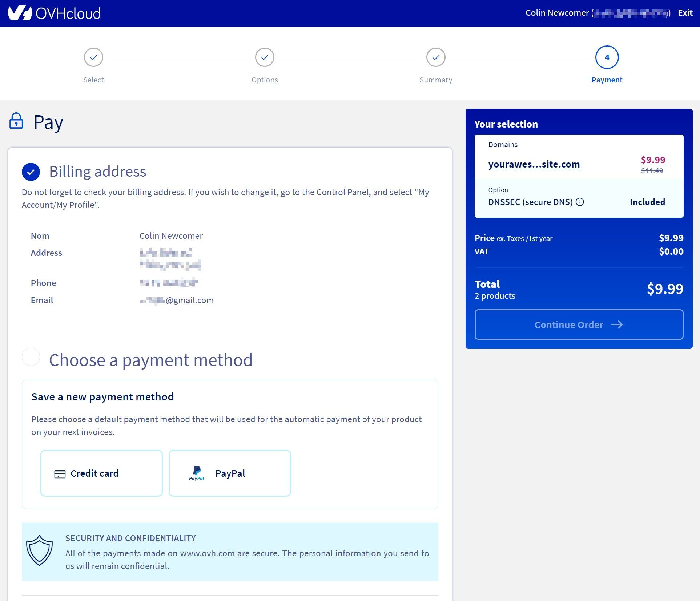700x601 pixels.
Task: Click the PayPal logo icon
Action: (197, 473)
